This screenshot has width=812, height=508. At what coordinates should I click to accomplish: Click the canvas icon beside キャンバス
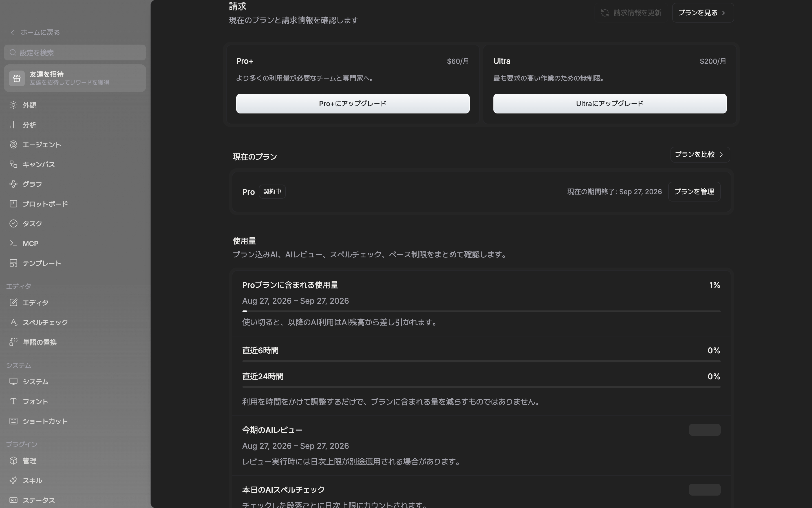(x=14, y=164)
